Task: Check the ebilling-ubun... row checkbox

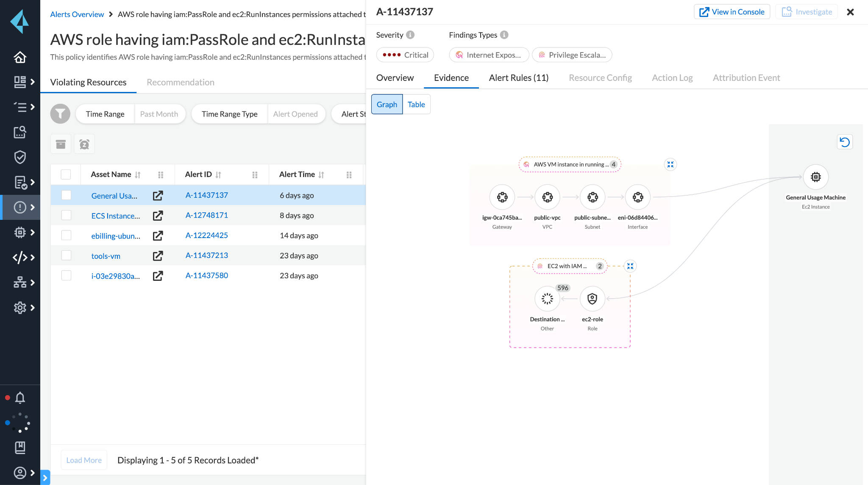Action: tap(66, 235)
